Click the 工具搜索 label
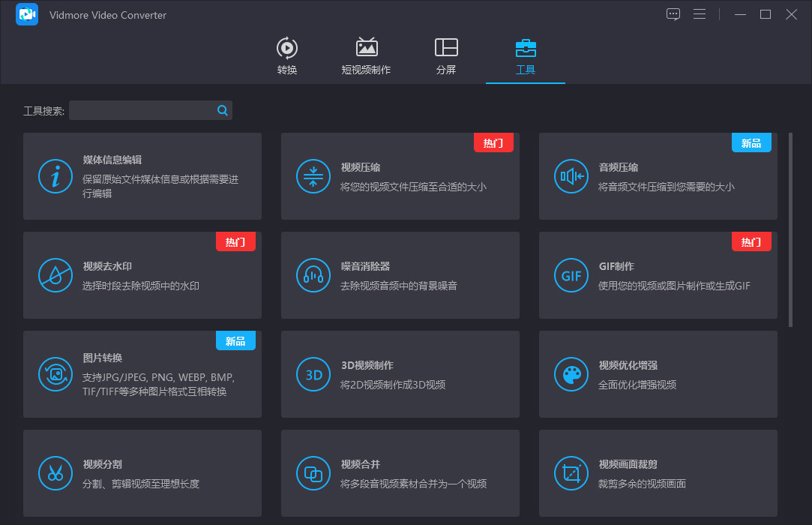 point(43,111)
